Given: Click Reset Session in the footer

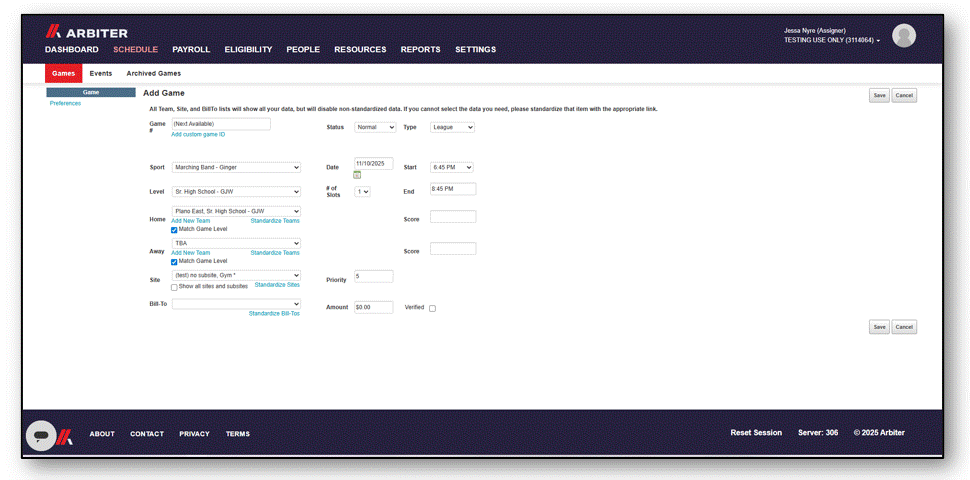Looking at the screenshot, I should [x=756, y=433].
